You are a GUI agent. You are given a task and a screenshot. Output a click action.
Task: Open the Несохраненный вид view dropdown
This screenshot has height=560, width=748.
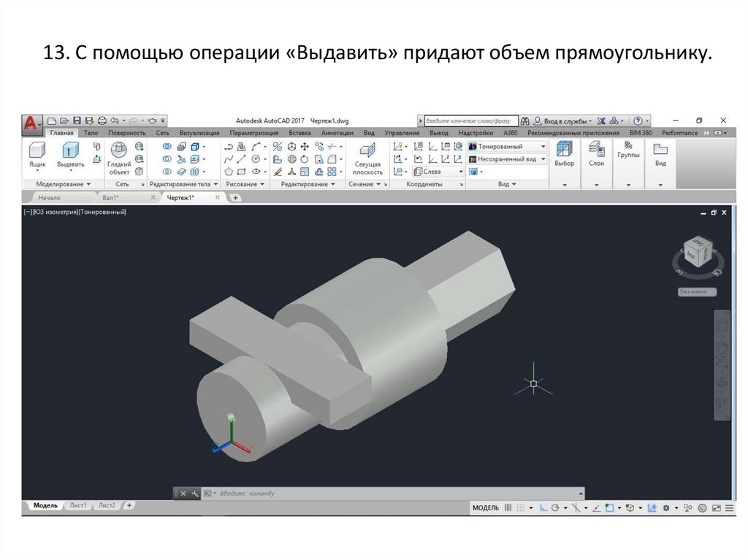pos(507,159)
